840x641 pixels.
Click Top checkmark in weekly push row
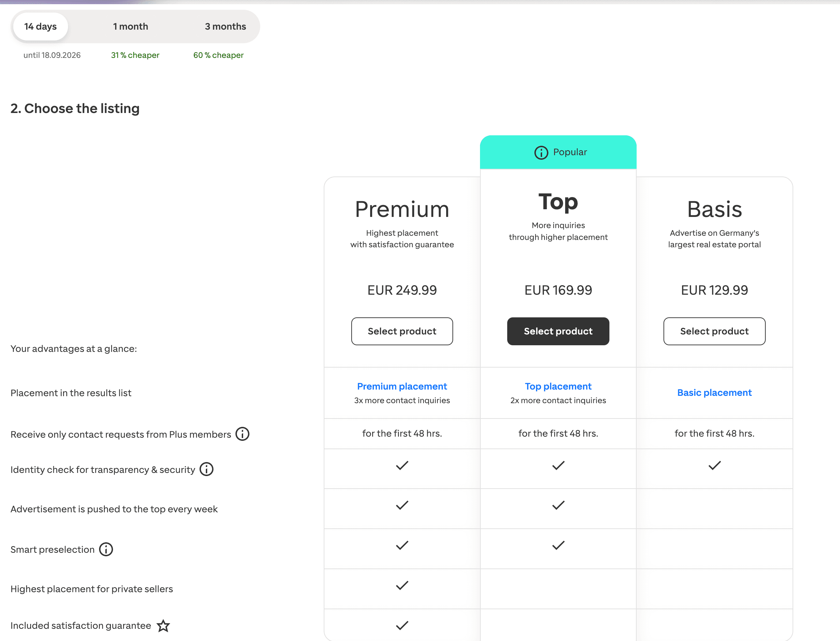click(x=558, y=505)
